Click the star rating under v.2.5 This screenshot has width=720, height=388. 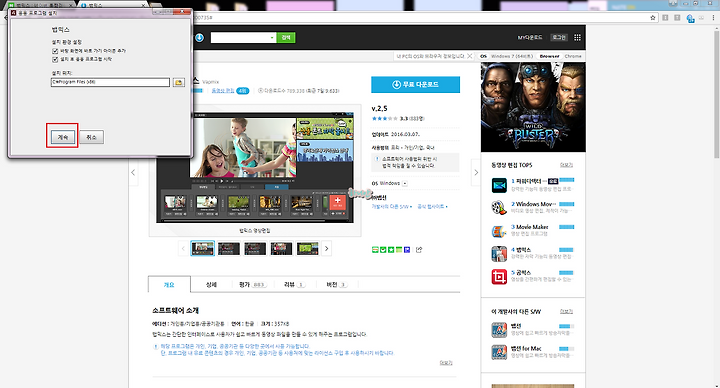(x=384, y=118)
